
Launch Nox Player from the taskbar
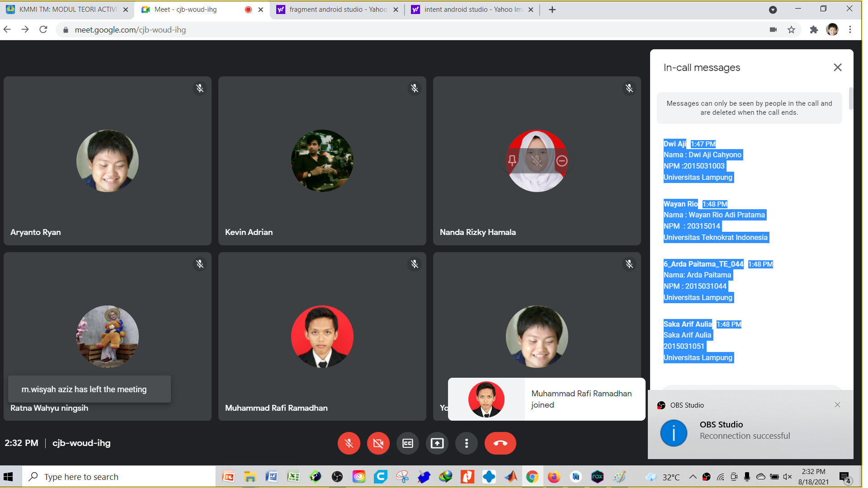point(598,476)
